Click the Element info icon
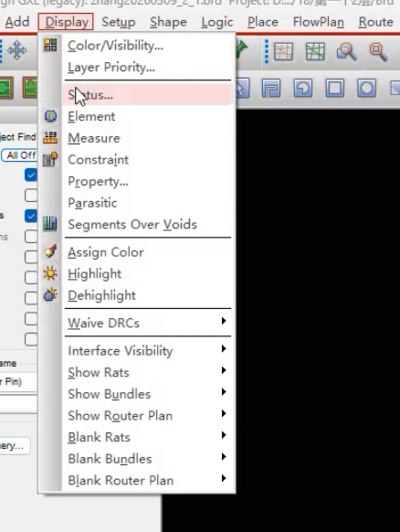The width and height of the screenshot is (400, 532). click(50, 116)
